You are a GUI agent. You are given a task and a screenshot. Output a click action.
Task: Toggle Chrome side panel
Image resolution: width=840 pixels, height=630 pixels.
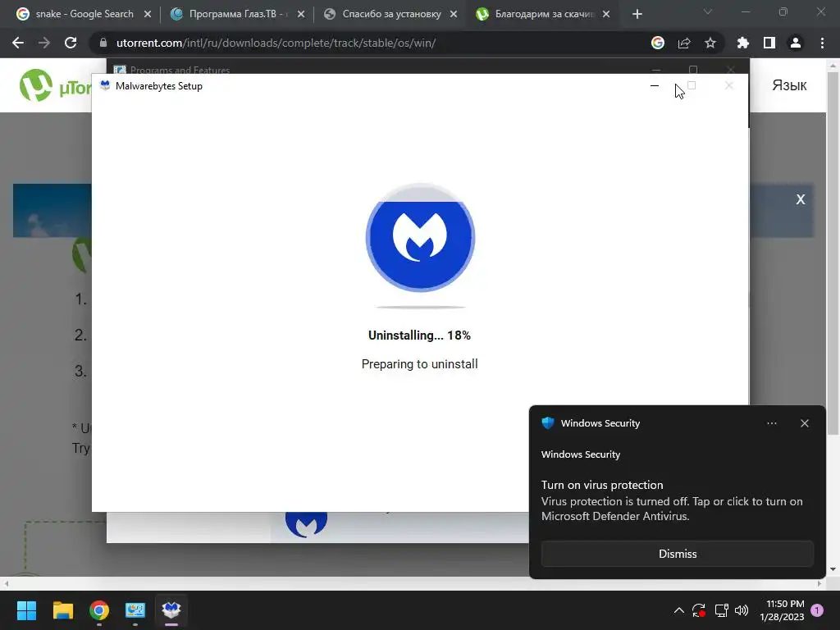tap(769, 43)
